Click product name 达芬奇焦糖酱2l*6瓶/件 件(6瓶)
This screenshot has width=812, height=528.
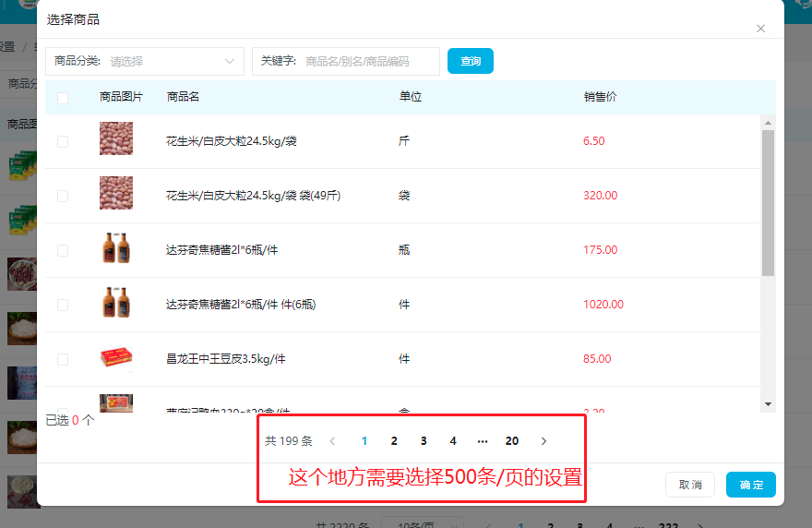click(241, 305)
